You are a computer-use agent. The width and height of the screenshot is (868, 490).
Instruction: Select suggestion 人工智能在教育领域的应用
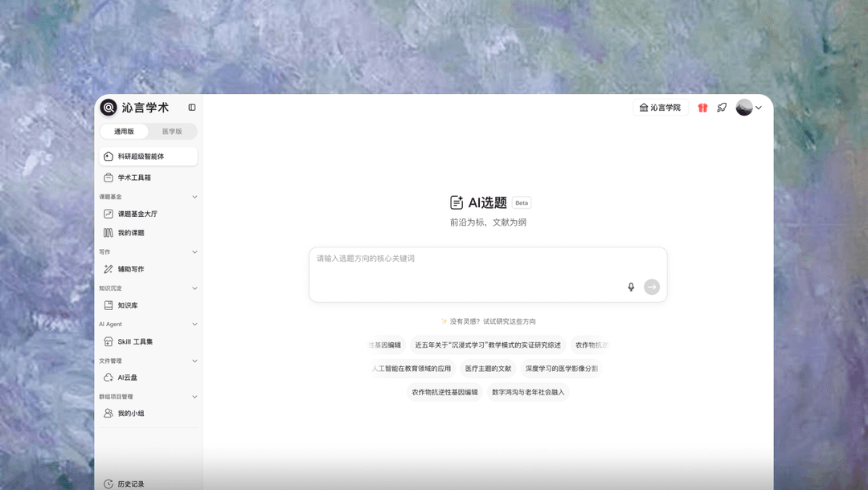(413, 369)
